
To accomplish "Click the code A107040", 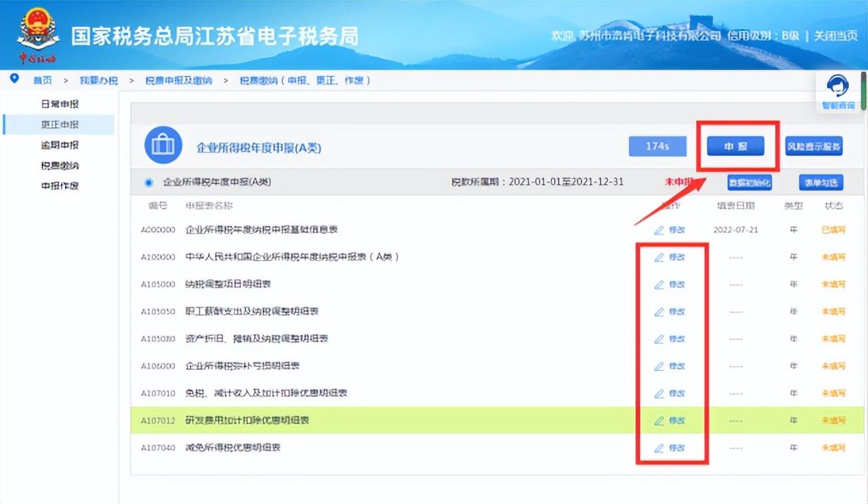I will tap(158, 448).
